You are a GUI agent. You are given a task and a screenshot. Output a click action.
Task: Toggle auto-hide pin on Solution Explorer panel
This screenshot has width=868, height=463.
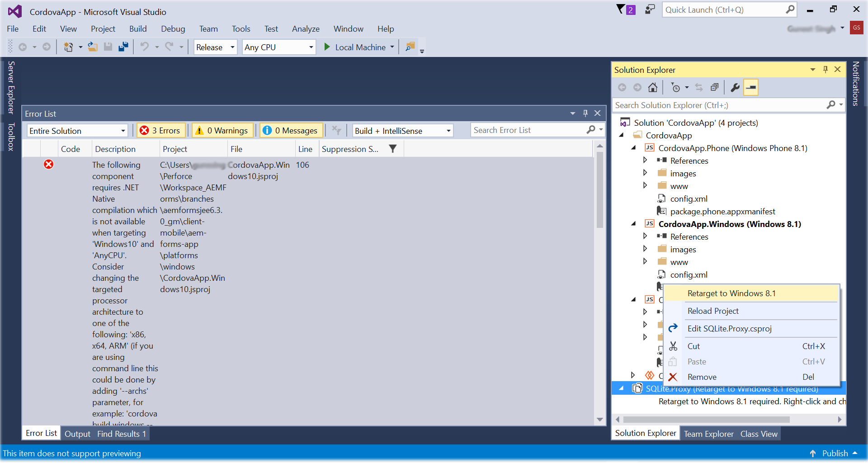click(826, 69)
